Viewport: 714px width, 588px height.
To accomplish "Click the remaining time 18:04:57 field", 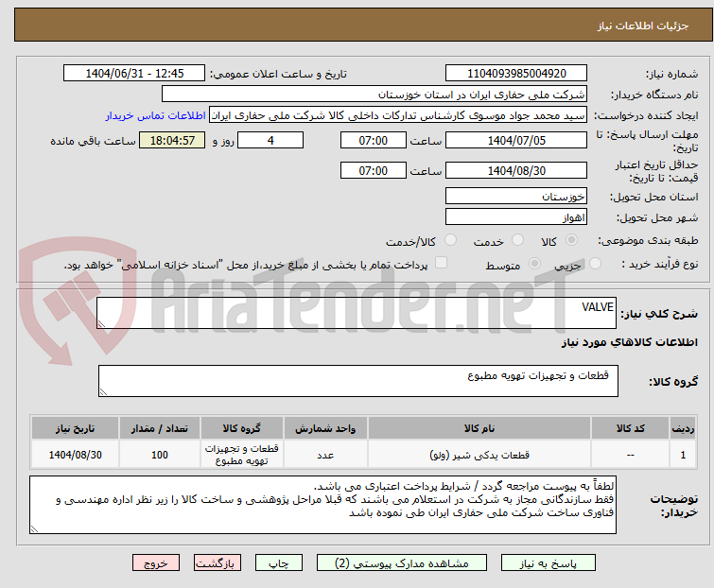I will [x=172, y=140].
